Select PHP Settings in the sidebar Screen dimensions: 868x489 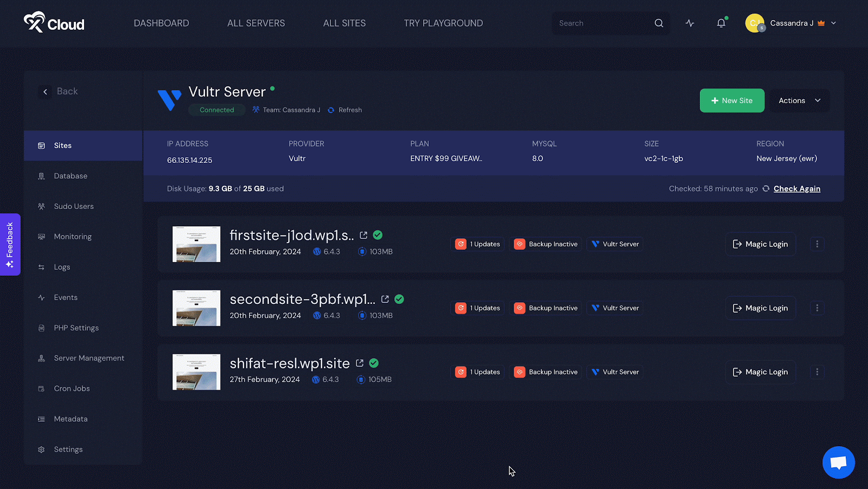click(76, 328)
